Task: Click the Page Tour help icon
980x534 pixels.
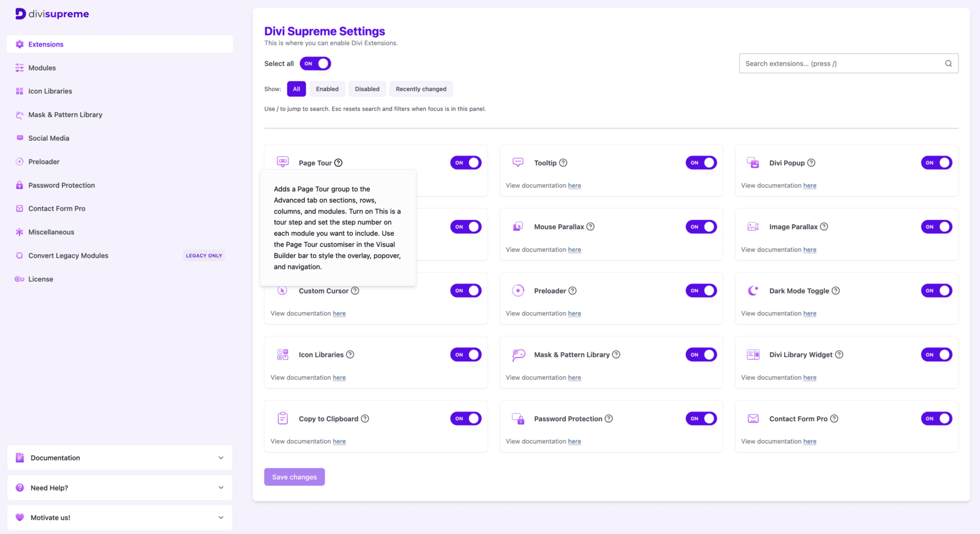Action: click(338, 163)
